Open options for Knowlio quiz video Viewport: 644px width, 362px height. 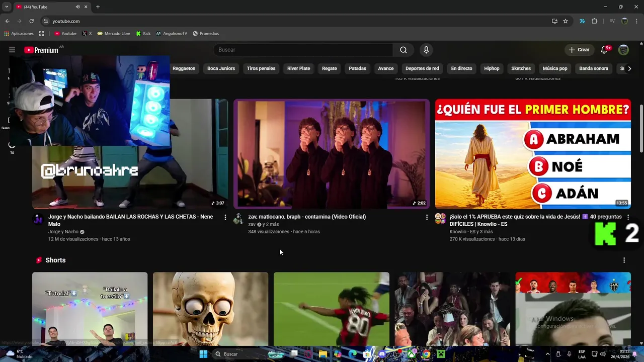628,217
